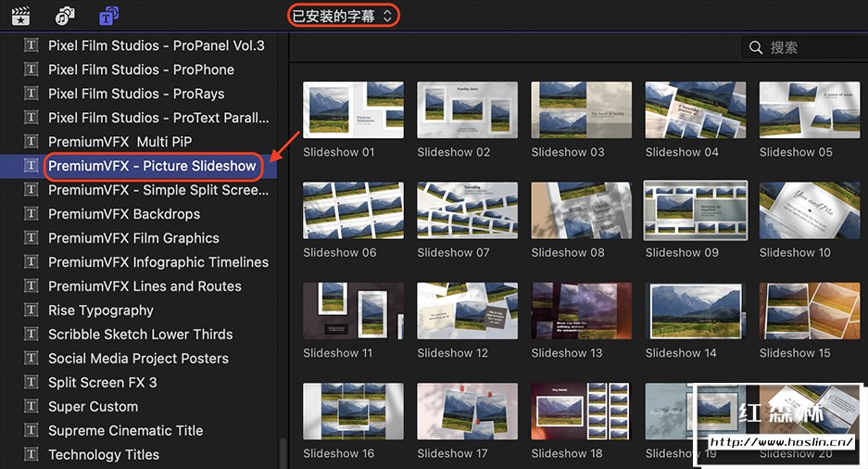Open the Photos and Audio browser icon

click(x=65, y=16)
